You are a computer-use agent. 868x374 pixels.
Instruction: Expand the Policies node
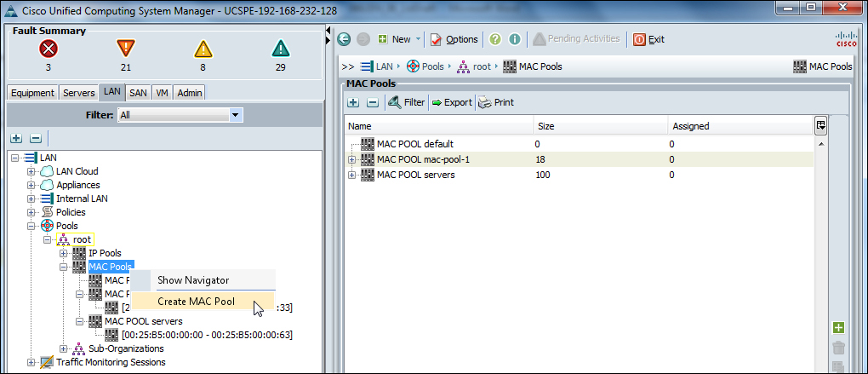click(31, 212)
